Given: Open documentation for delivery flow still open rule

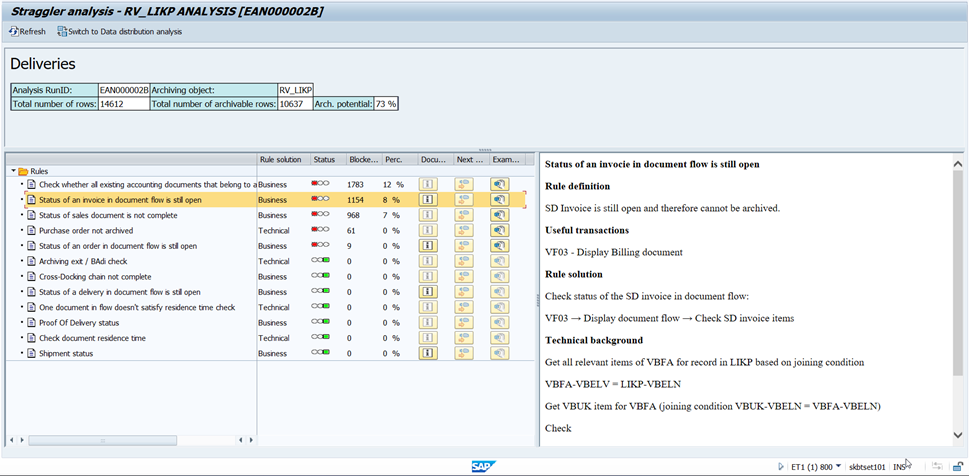Looking at the screenshot, I should pyautogui.click(x=429, y=292).
